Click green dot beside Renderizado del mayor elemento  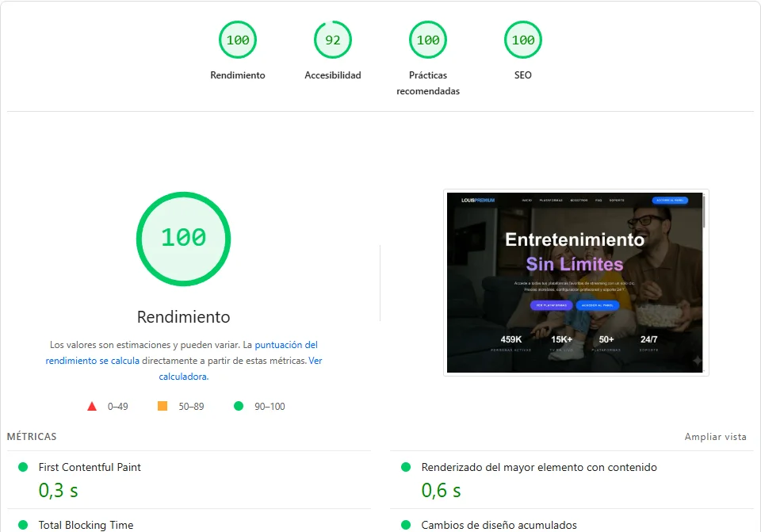[x=406, y=467]
